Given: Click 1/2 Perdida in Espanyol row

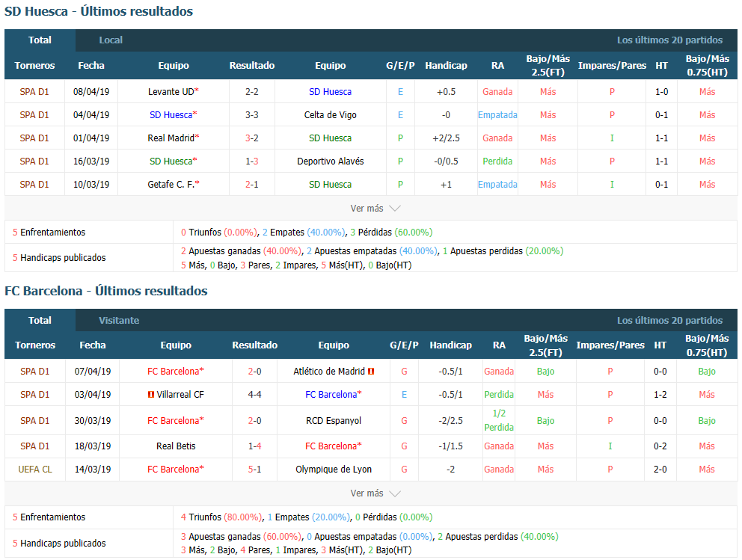Looking at the screenshot, I should 499,420.
